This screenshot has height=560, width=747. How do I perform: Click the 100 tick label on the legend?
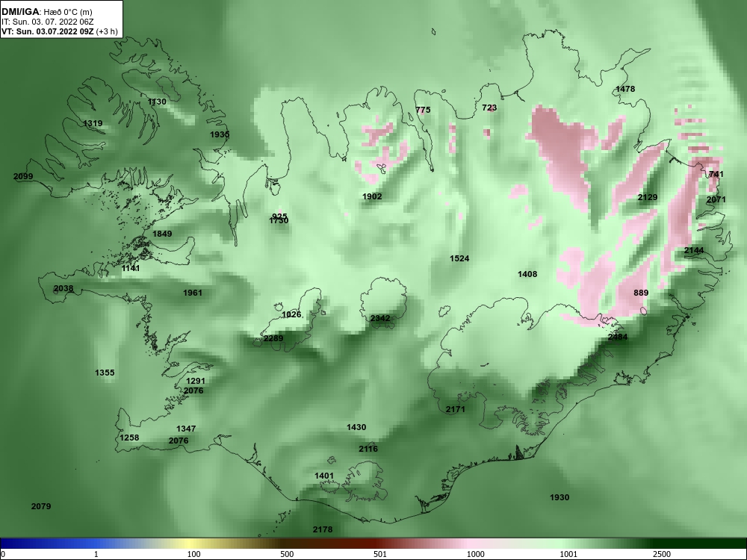pos(194,554)
